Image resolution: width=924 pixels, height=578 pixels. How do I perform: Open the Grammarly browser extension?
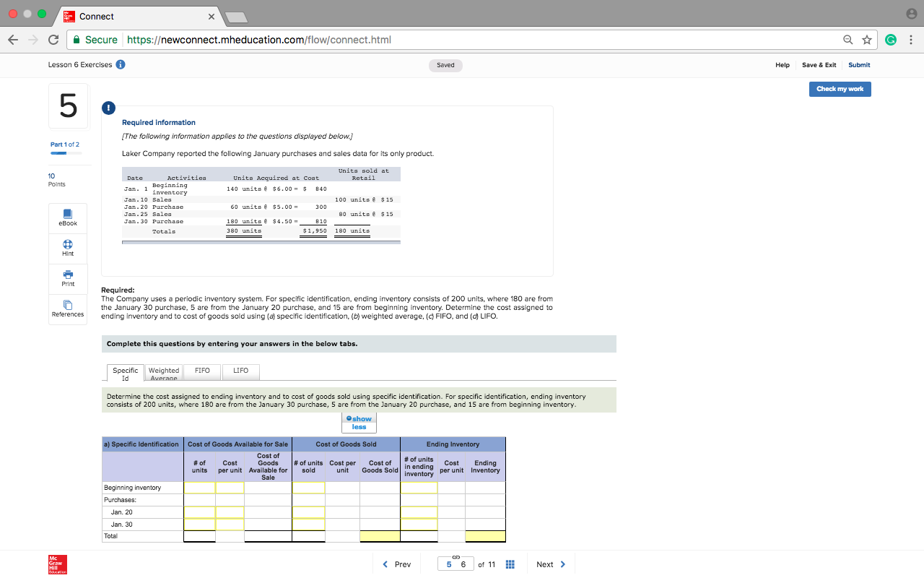coord(891,40)
